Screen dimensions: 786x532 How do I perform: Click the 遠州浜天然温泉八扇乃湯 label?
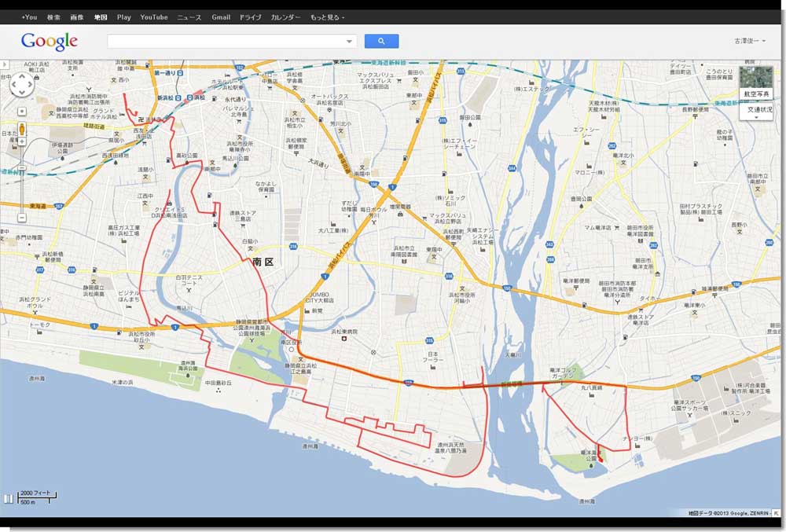click(450, 447)
